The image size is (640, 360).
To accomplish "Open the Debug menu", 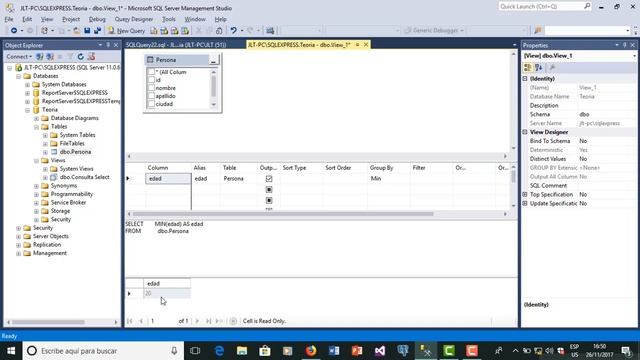I will click(x=97, y=19).
